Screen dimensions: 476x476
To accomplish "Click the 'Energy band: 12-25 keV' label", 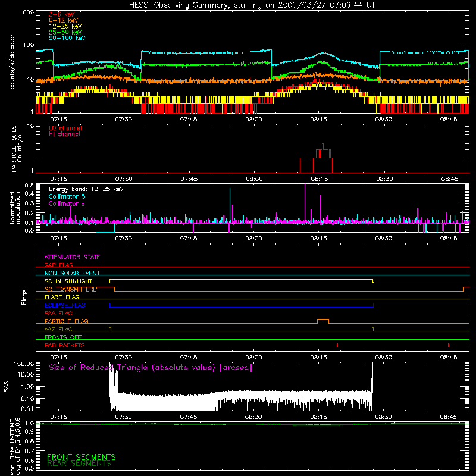I will click(86, 189).
